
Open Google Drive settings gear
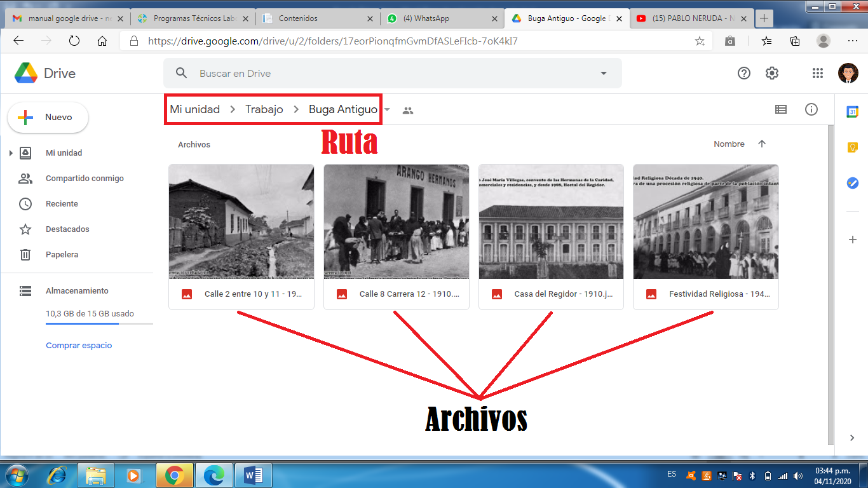point(772,73)
